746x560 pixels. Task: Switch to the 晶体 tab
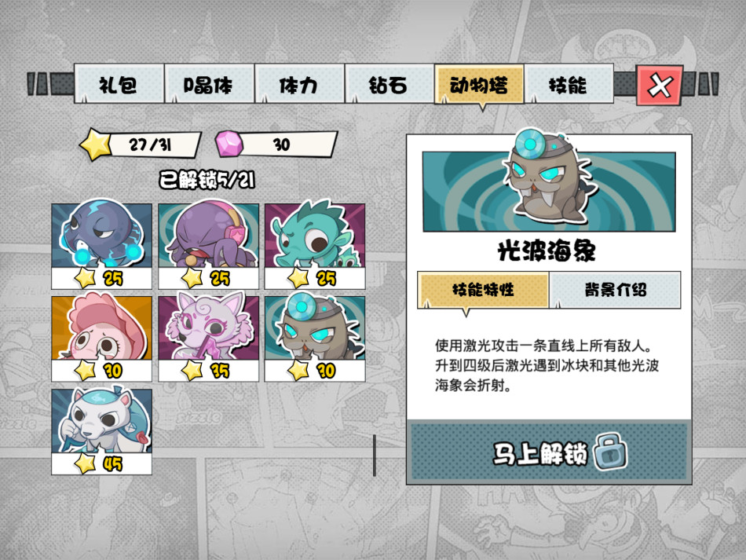(209, 84)
